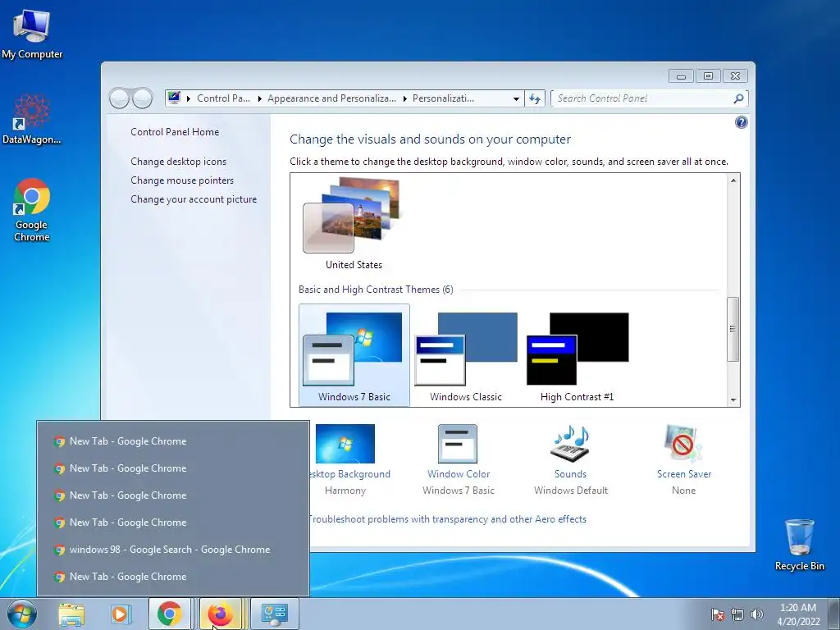Click theme list scrollbar up arrow
The height and width of the screenshot is (630, 840).
(733, 180)
